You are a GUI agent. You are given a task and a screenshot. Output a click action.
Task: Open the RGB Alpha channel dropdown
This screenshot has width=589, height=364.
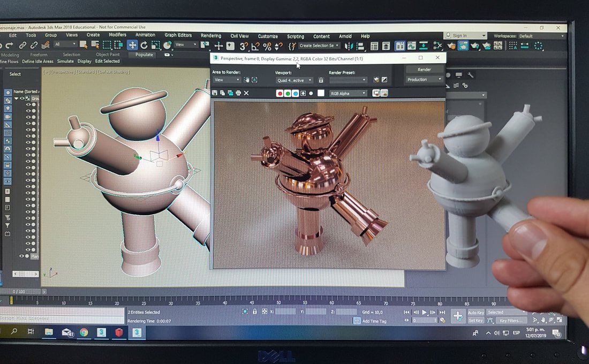pyautogui.click(x=348, y=94)
